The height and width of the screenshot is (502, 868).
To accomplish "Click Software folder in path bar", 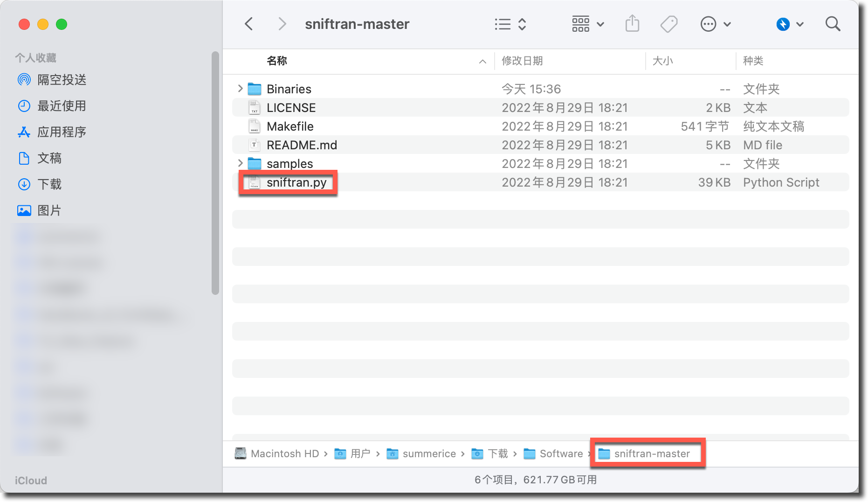I will [x=561, y=453].
